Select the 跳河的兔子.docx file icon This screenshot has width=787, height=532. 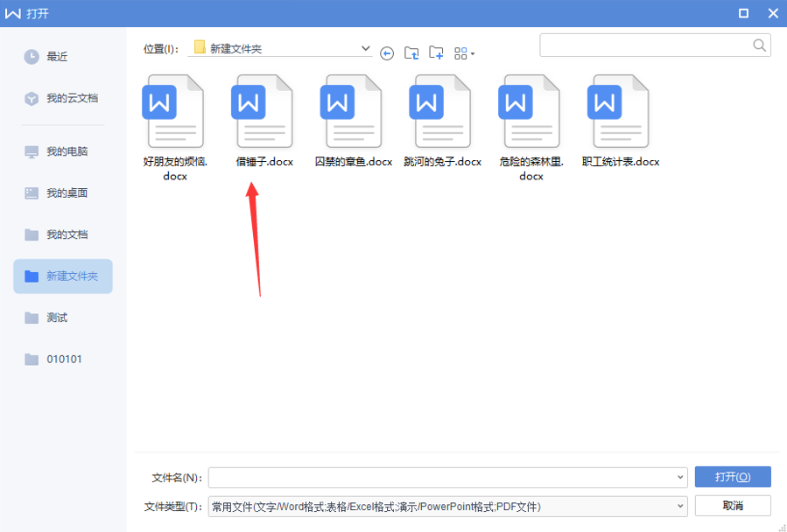tap(441, 111)
